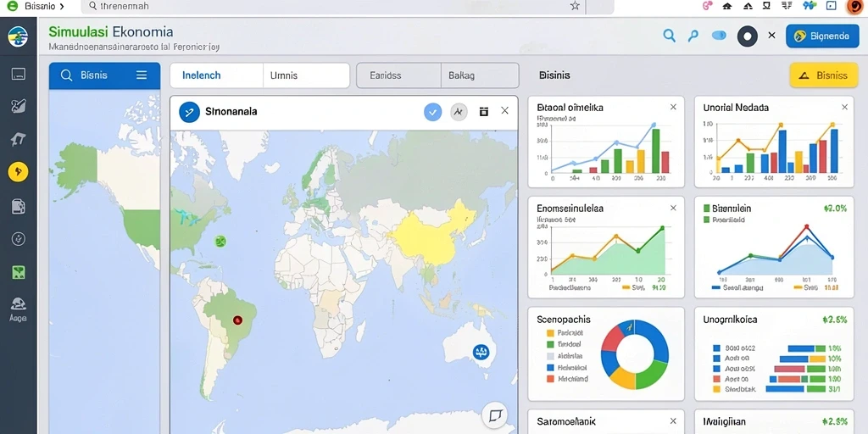Viewport: 868px width, 434px height.
Task: Select the paint brush icon in the sidebar
Action: point(19,106)
